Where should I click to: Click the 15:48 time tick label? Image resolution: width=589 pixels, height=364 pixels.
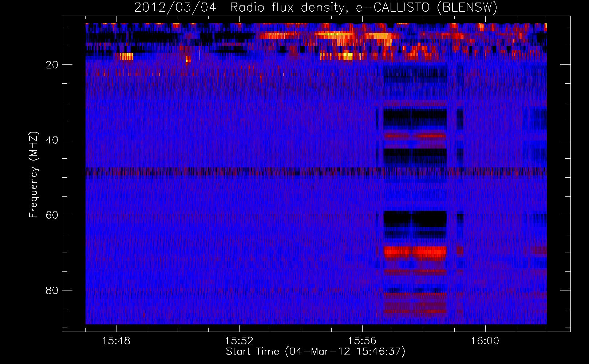point(116,341)
